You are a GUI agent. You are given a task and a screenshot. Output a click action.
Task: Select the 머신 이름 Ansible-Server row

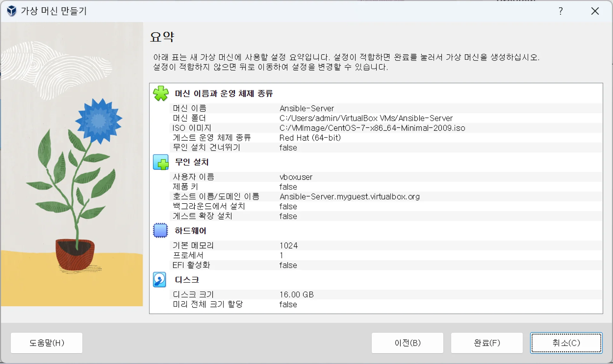point(306,108)
